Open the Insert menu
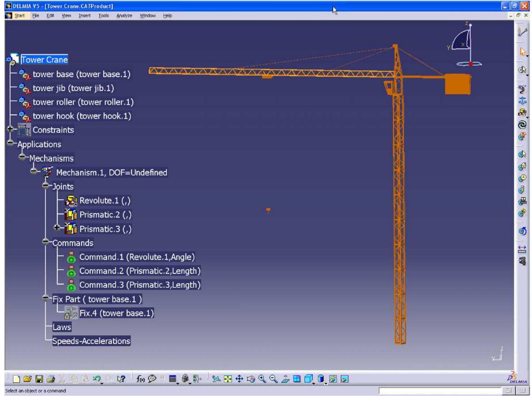This screenshot has height=396, width=532. click(x=84, y=15)
